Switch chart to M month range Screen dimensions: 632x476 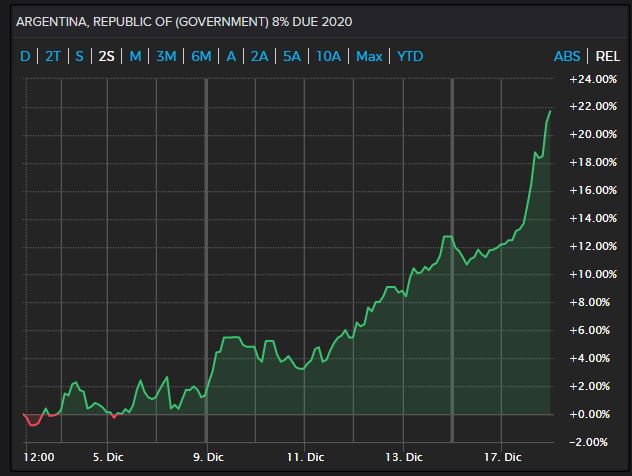[x=135, y=56]
